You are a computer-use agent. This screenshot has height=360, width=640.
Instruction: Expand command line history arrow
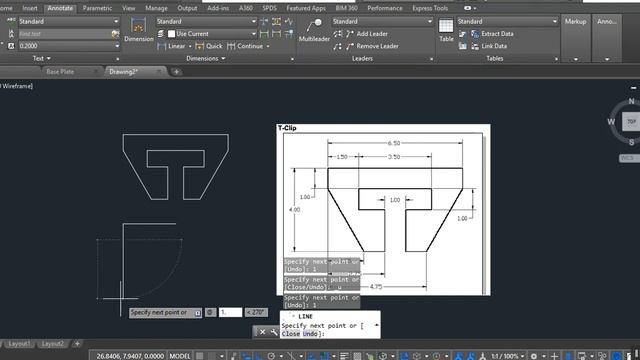pos(376,325)
